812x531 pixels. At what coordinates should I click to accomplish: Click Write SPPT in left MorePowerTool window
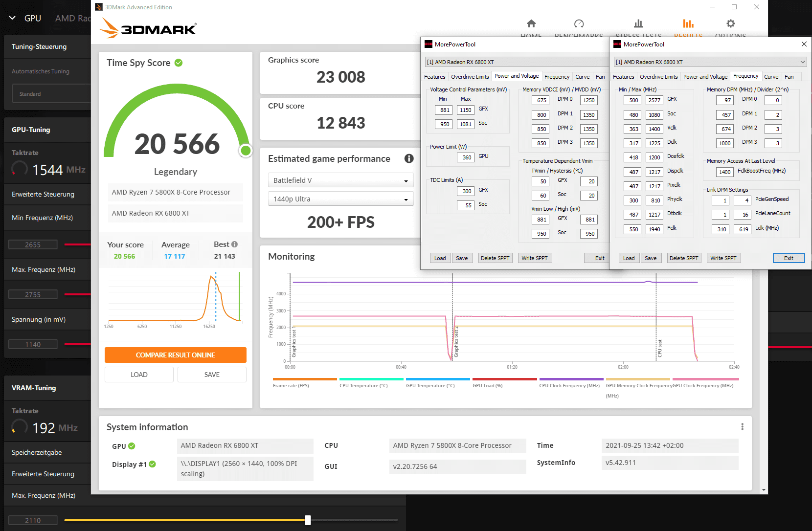click(x=535, y=258)
